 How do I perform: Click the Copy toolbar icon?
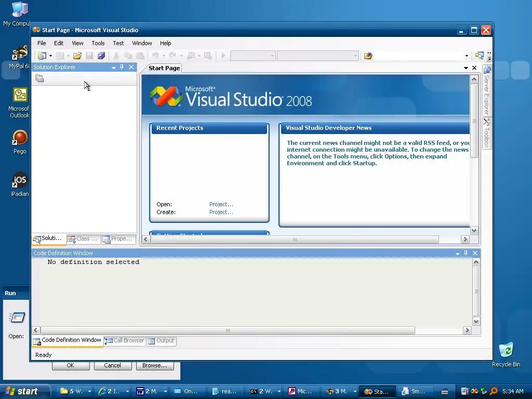(x=128, y=56)
